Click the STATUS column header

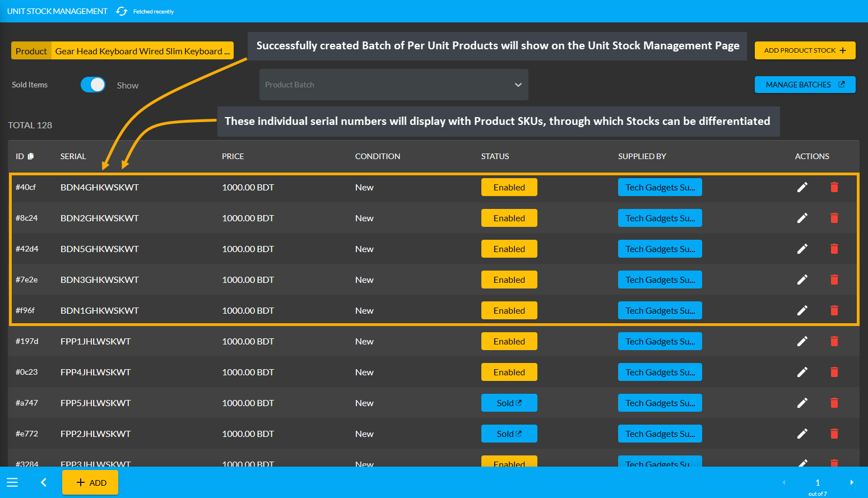(495, 156)
